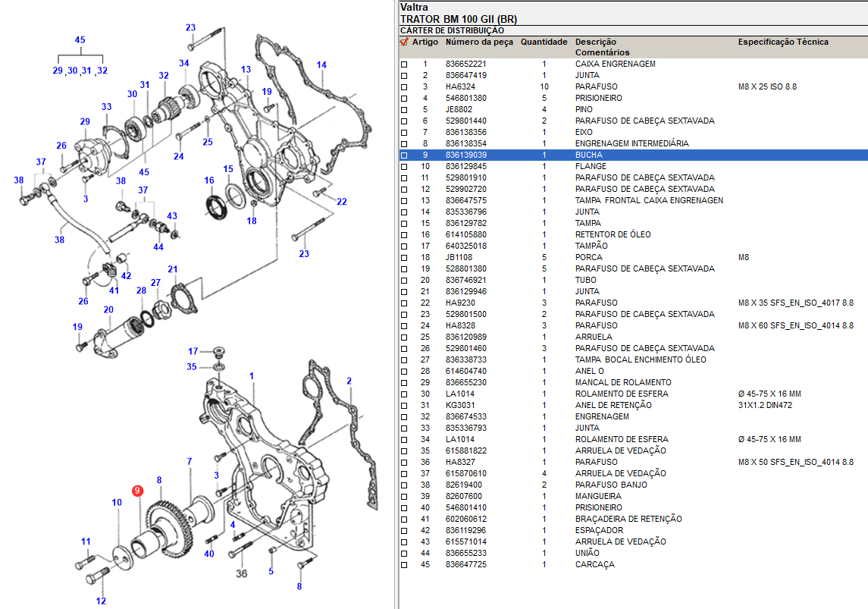Viewport: 868px width, 609px height.
Task: Click callout 21 near the gasket
Action: pyautogui.click(x=173, y=269)
